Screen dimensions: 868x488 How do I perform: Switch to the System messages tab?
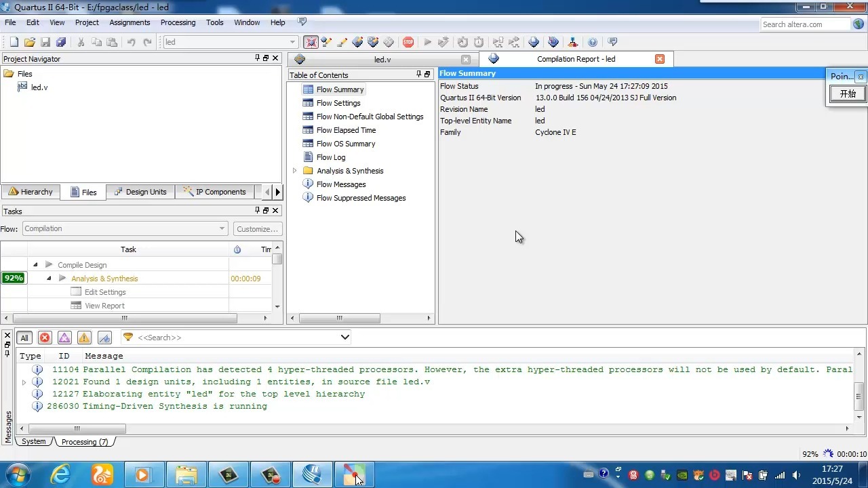click(x=33, y=441)
